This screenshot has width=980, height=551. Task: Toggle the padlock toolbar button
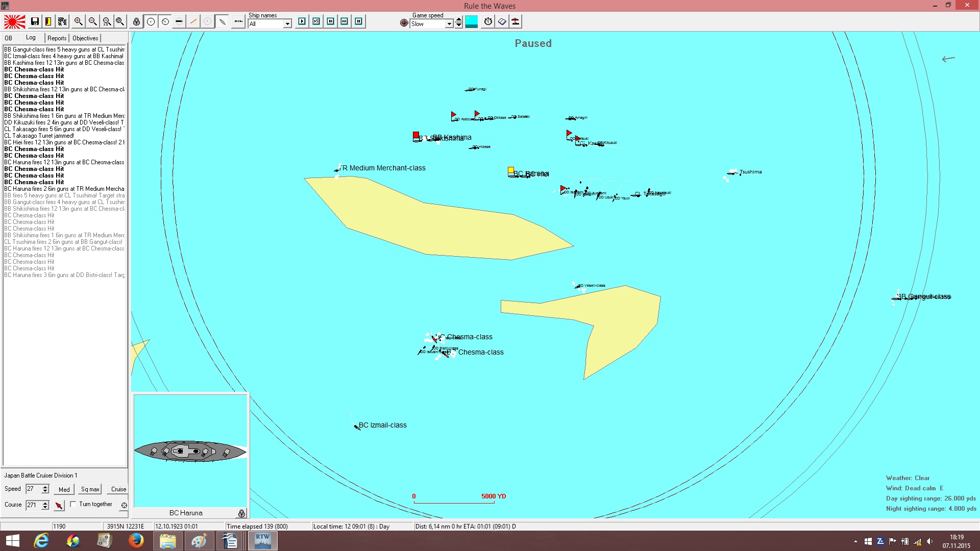pos(136,21)
